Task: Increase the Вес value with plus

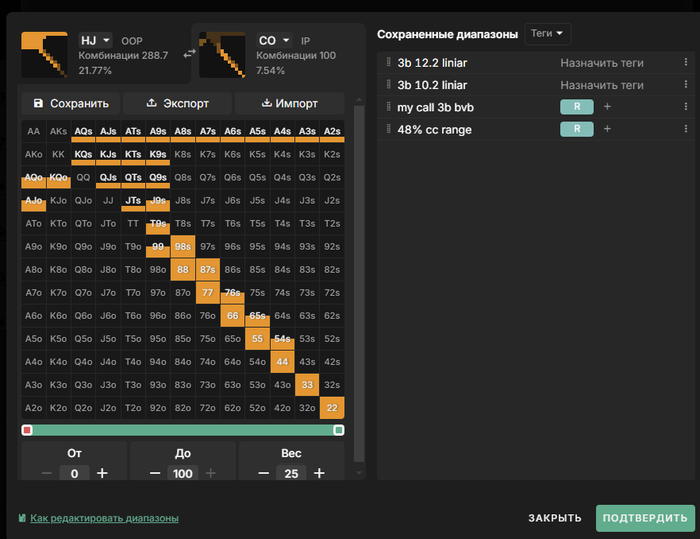Action: pos(319,473)
